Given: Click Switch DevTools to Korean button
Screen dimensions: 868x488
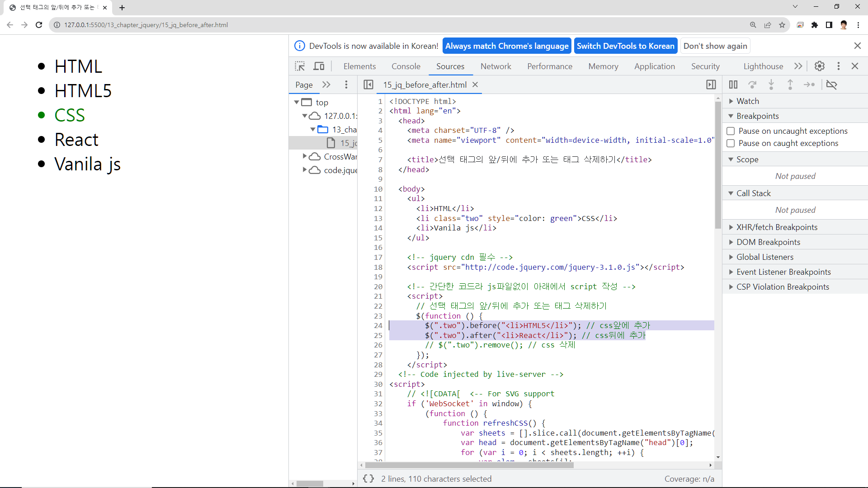Looking at the screenshot, I should (x=625, y=46).
